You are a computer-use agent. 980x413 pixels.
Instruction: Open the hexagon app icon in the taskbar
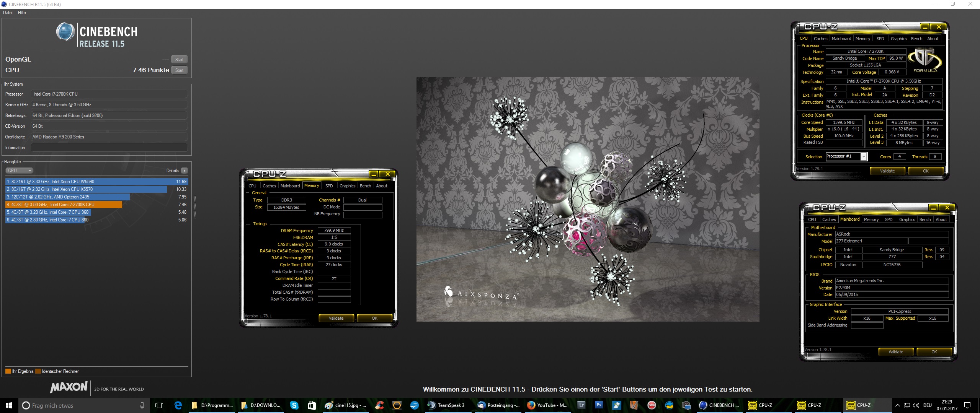397,405
